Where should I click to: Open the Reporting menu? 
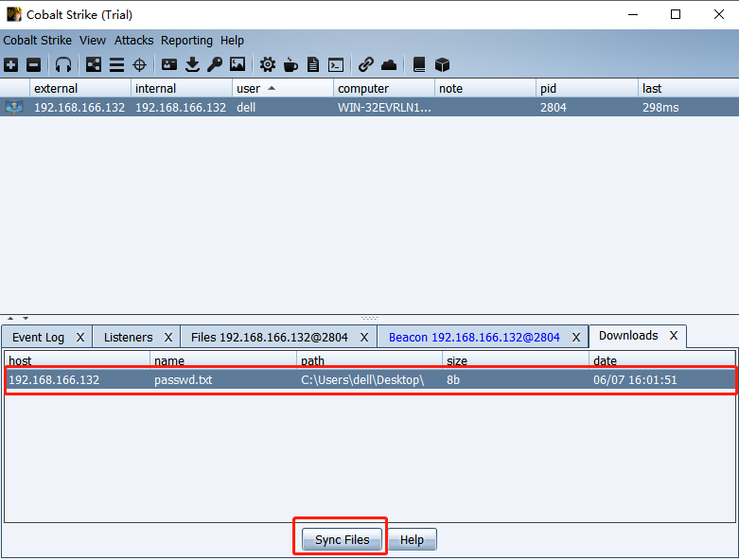pos(186,41)
